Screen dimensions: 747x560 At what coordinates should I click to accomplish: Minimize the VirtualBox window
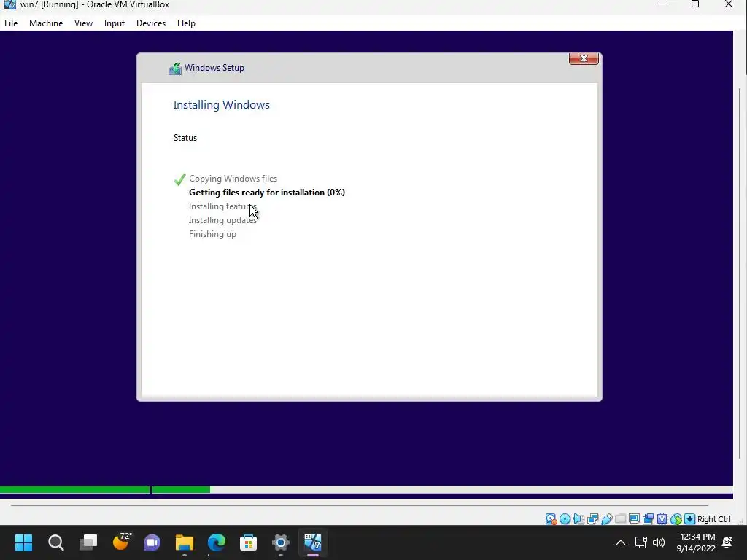coord(662,5)
